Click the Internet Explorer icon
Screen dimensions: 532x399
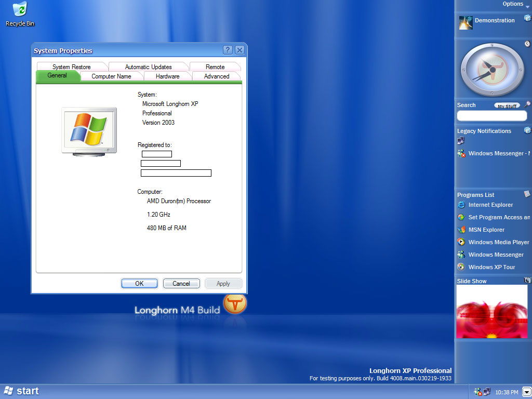(461, 205)
